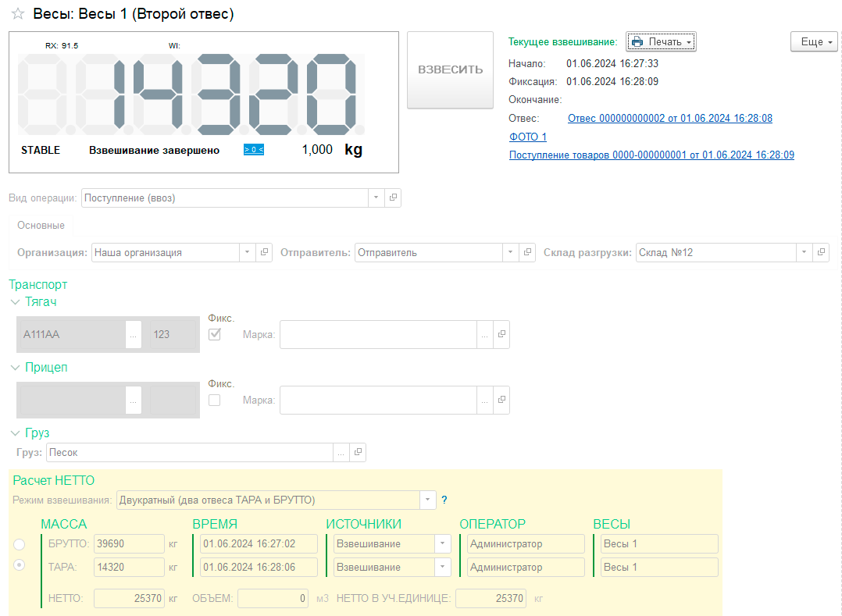The width and height of the screenshot is (842, 616).
Task: Enable the Фикс. checkbox for Прицеп
Action: [215, 400]
